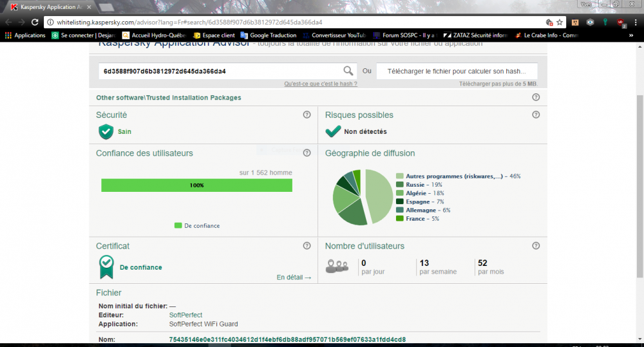View site information icon beside the URL
Viewport: 644px width, 347px height.
pyautogui.click(x=50, y=22)
